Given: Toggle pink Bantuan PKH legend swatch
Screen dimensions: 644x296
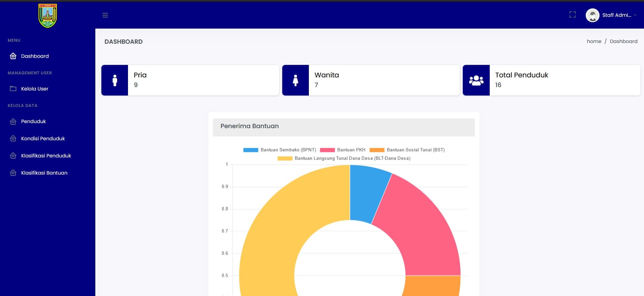Looking at the screenshot, I should pos(327,150).
